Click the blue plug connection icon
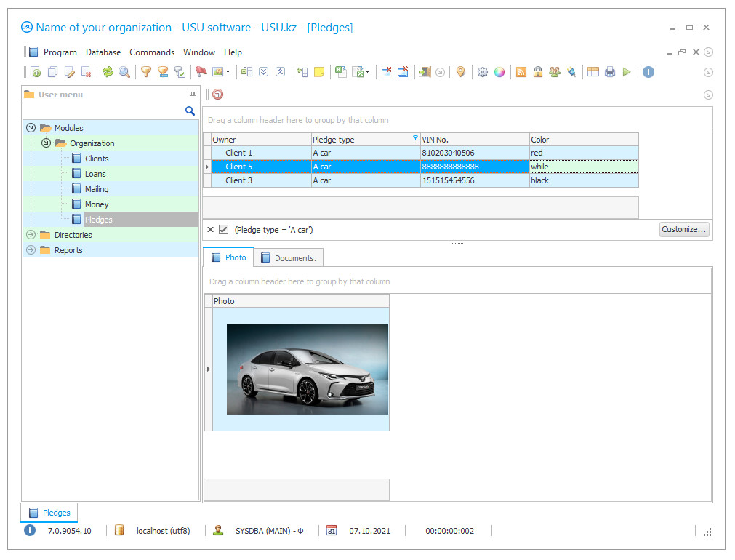Image resolution: width=735 pixels, height=560 pixels. click(571, 72)
